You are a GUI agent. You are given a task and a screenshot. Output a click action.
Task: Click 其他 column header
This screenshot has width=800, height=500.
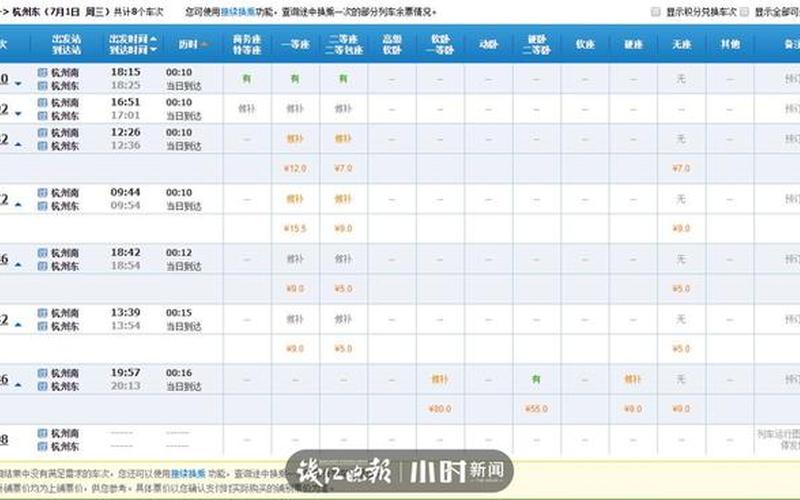(730, 44)
